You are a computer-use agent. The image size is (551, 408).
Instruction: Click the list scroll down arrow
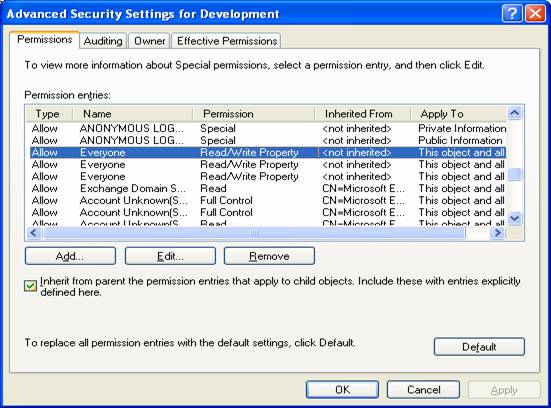(515, 219)
